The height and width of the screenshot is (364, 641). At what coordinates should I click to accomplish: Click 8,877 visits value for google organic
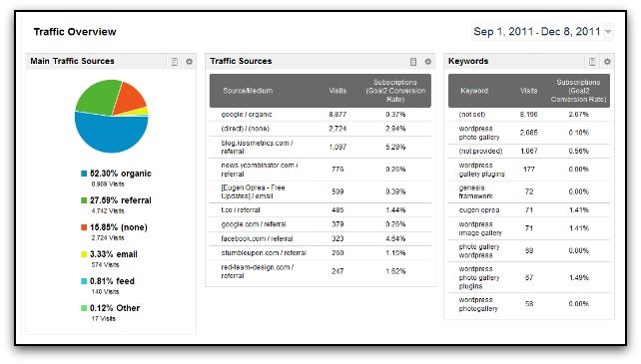pyautogui.click(x=337, y=115)
